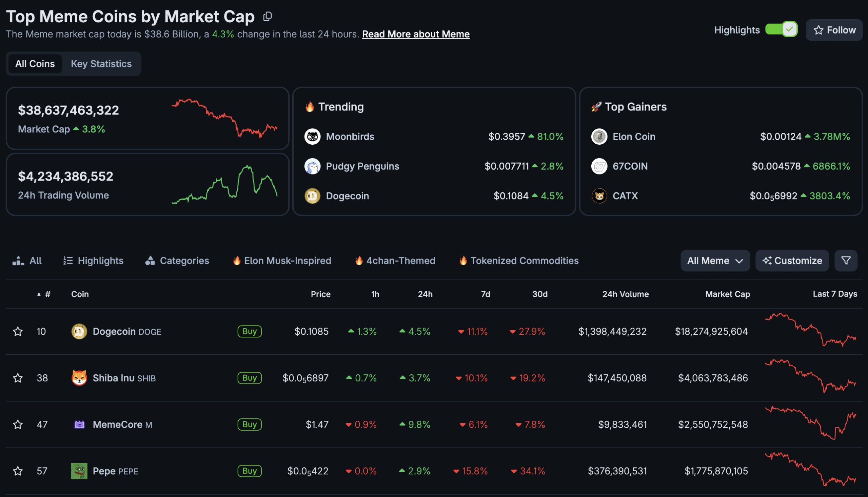Open the table filter funnel
Viewport: 868px width, 497px height.
[x=846, y=261]
